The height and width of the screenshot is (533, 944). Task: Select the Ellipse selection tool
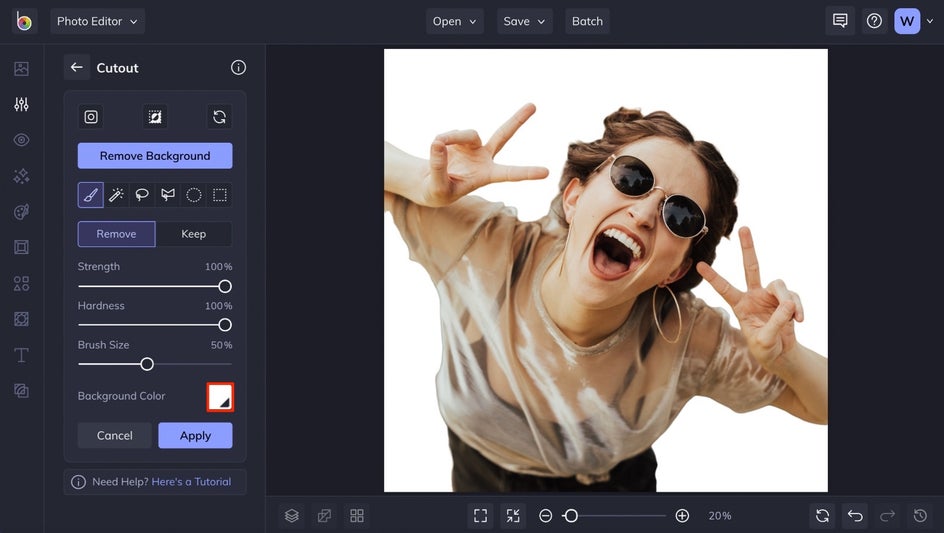pyautogui.click(x=194, y=195)
